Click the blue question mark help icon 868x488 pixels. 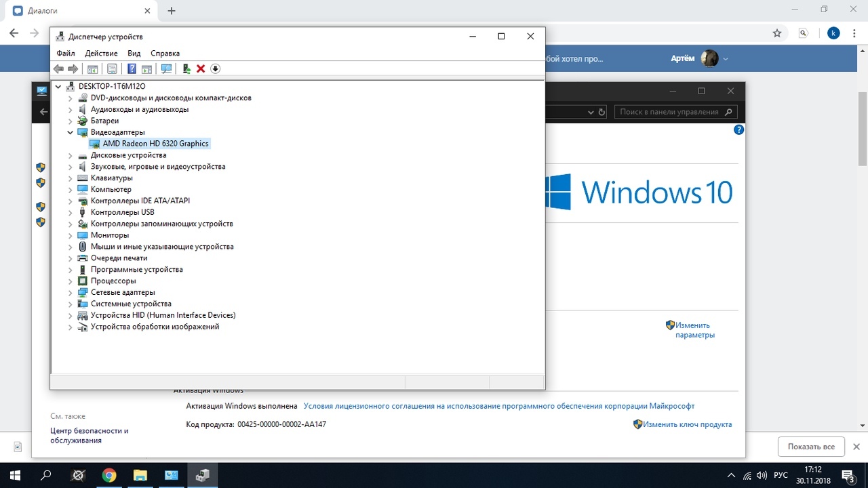(x=132, y=68)
